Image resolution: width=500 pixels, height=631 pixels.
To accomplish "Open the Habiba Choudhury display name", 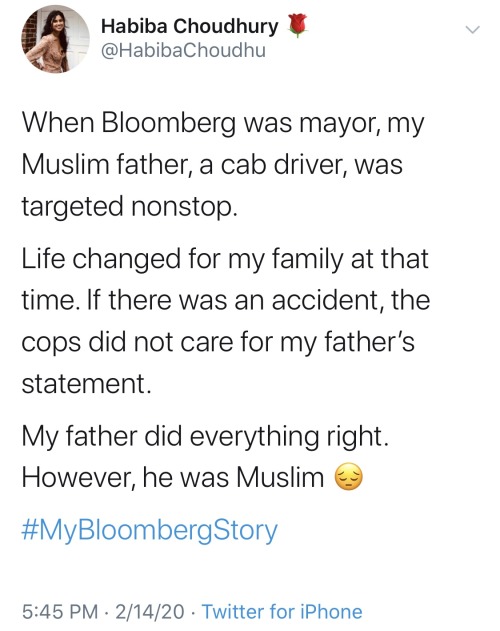I will click(190, 27).
